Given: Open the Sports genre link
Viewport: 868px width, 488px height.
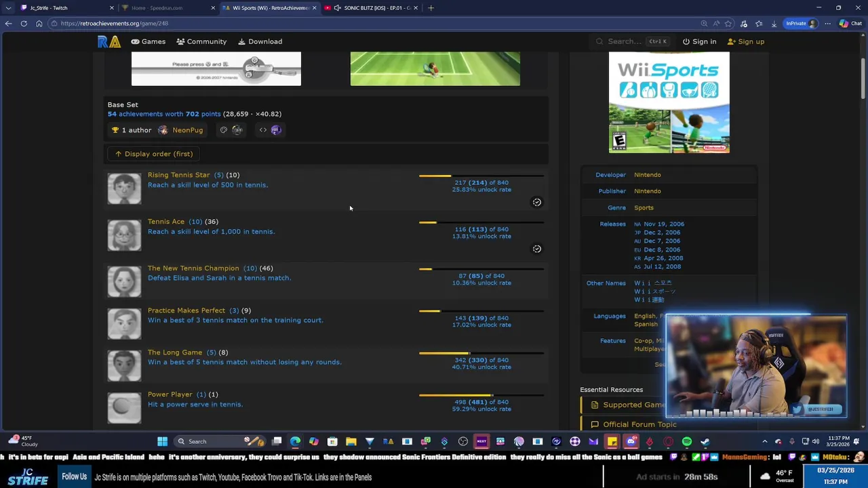Looking at the screenshot, I should tap(644, 208).
